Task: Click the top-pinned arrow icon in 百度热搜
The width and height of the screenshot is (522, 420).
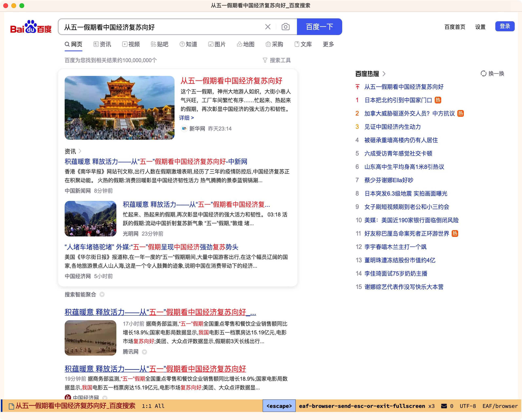Action: (x=357, y=87)
